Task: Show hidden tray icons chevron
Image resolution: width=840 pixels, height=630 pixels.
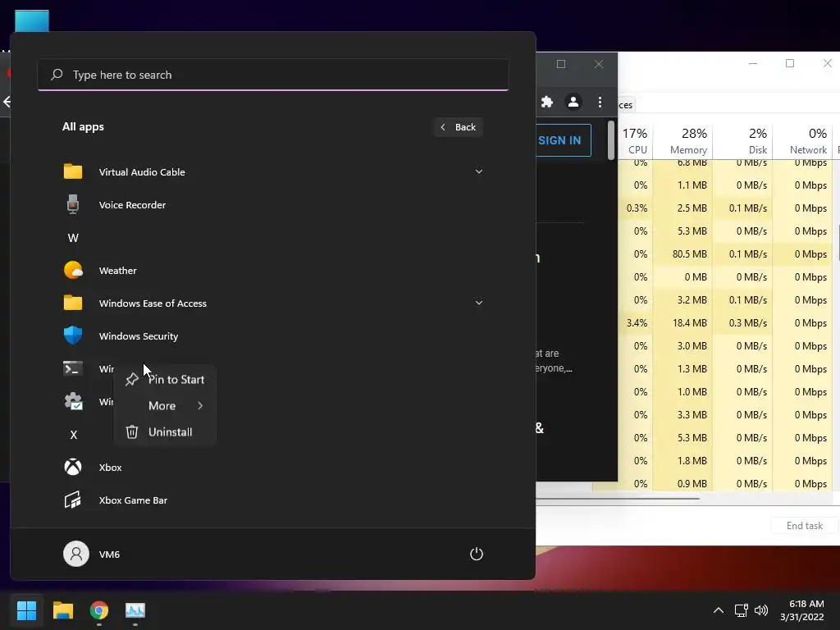Action: click(719, 610)
